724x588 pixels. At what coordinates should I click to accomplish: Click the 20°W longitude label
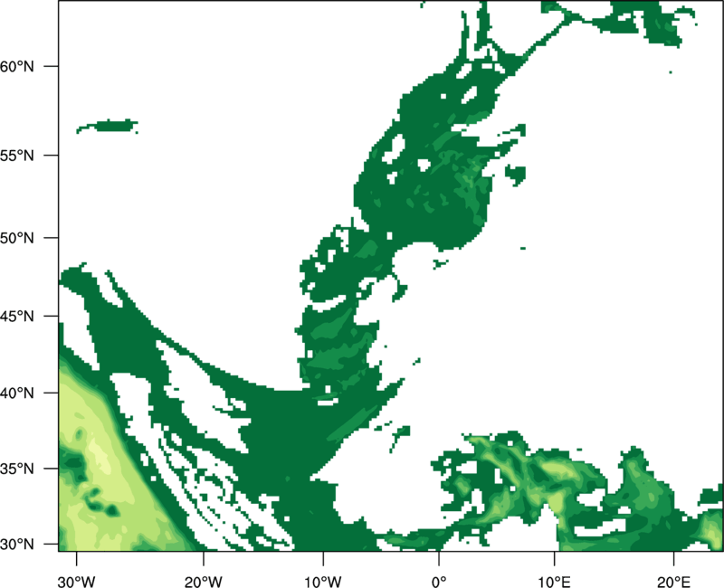click(203, 582)
